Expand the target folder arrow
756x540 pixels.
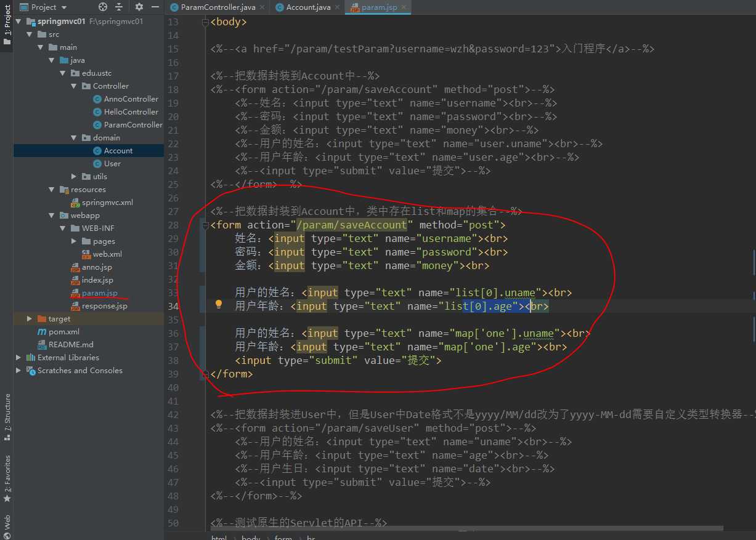point(29,319)
